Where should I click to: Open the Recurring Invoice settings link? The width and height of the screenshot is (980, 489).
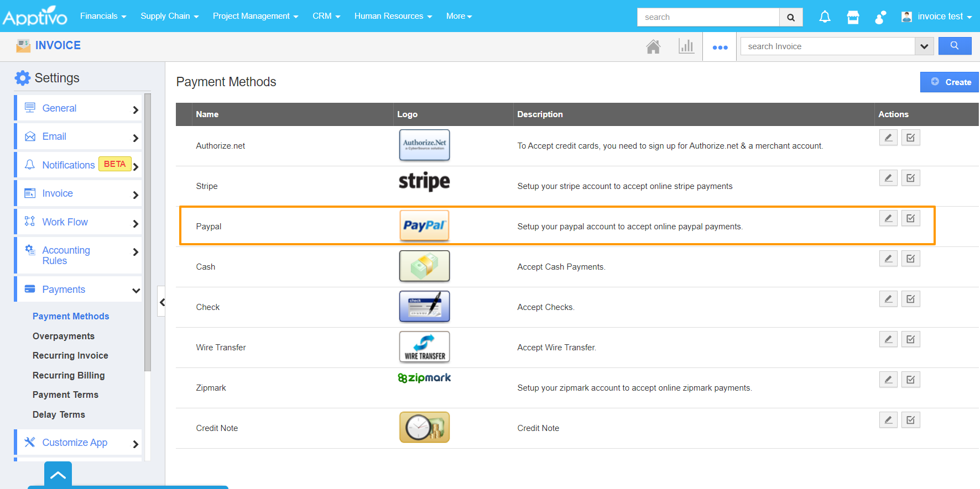(x=70, y=355)
